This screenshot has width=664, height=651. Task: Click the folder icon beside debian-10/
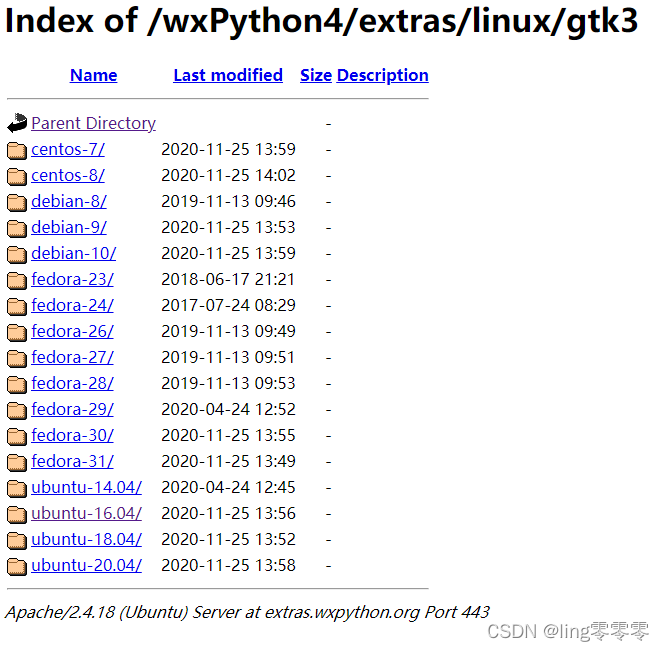click(x=17, y=254)
